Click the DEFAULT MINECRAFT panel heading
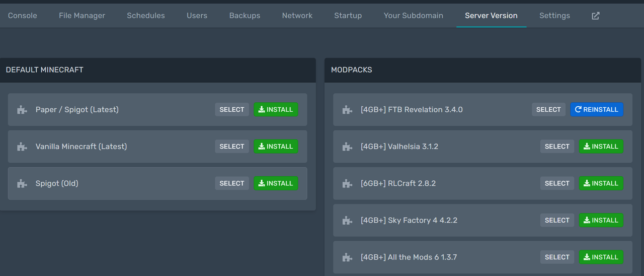644x276 pixels. click(45, 70)
